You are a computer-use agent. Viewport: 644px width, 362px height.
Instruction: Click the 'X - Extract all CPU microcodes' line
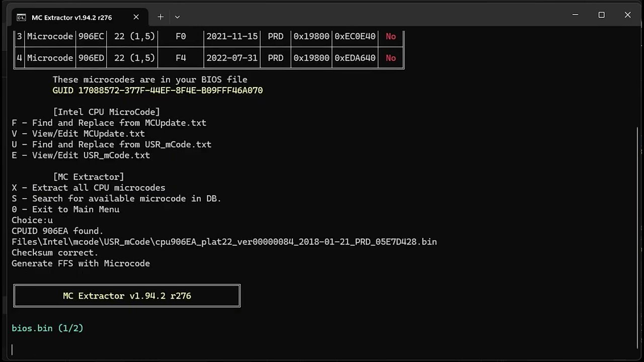[x=89, y=188]
